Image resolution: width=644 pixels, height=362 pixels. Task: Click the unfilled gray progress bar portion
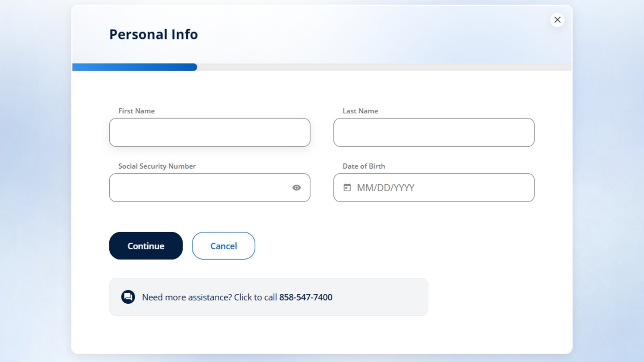point(383,67)
